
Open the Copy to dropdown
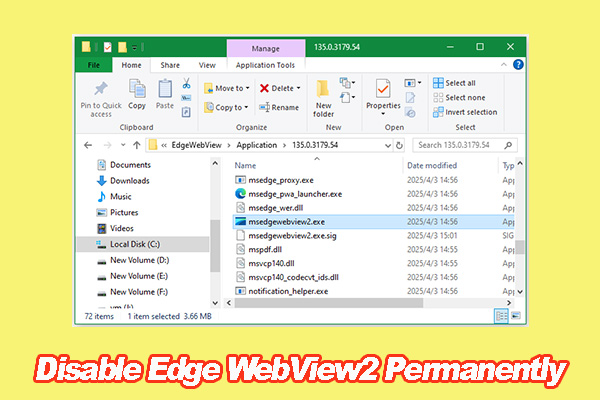[229, 107]
